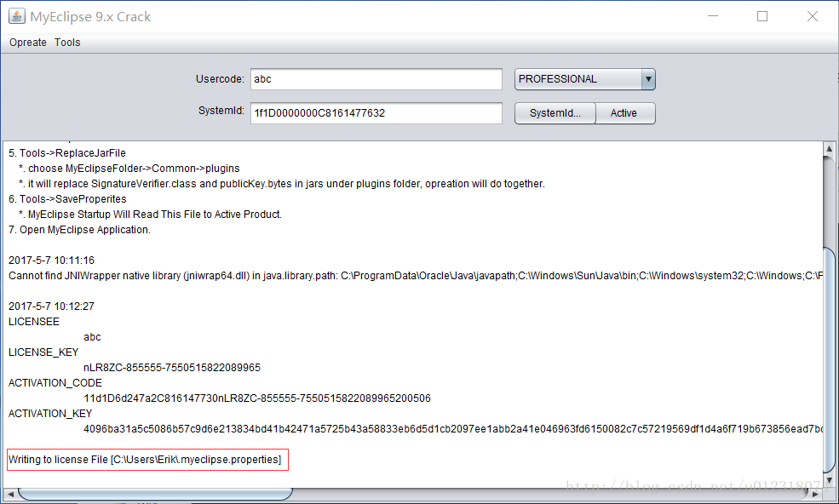Click the vertical scrollbar up arrow
839x504 pixels.
coord(829,149)
